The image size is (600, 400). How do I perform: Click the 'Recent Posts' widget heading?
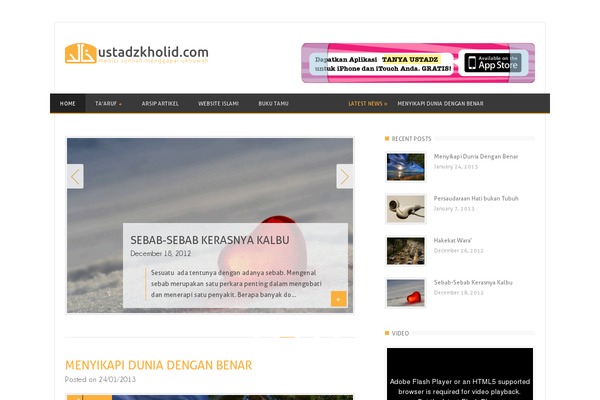(x=411, y=139)
